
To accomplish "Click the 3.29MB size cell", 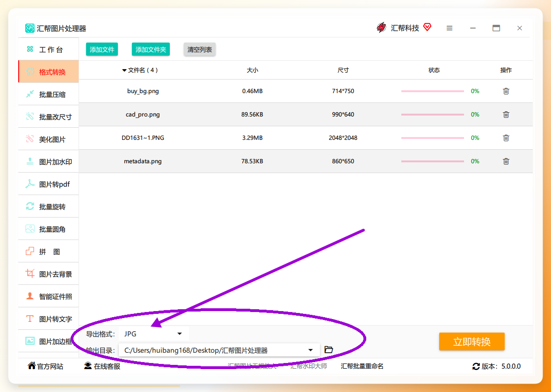I will point(252,138).
